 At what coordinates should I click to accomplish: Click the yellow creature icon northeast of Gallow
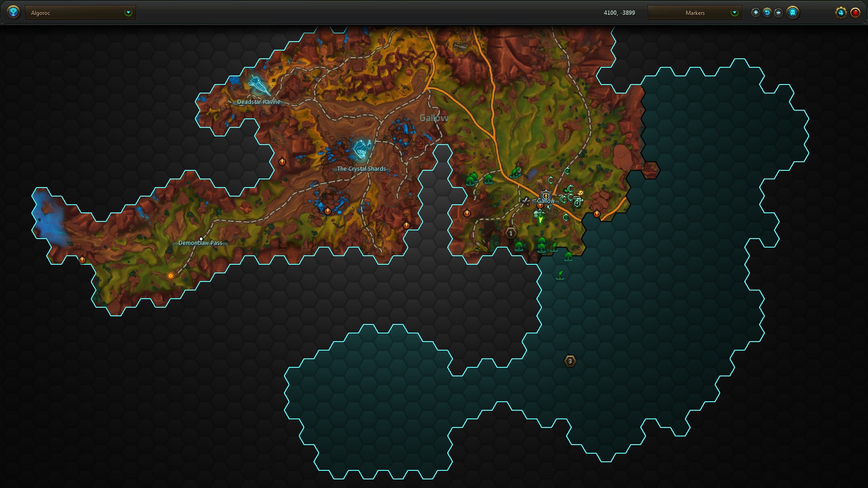pos(580,193)
